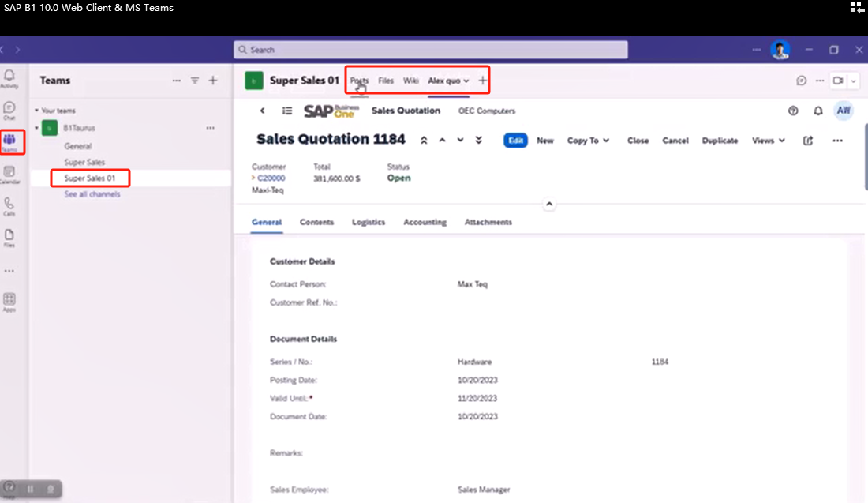Click See all channels link
This screenshot has height=503, width=868.
click(x=92, y=194)
